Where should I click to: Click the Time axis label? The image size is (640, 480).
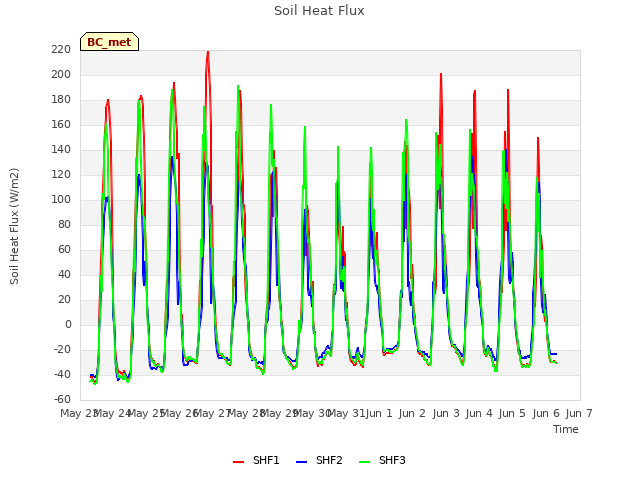566,429
